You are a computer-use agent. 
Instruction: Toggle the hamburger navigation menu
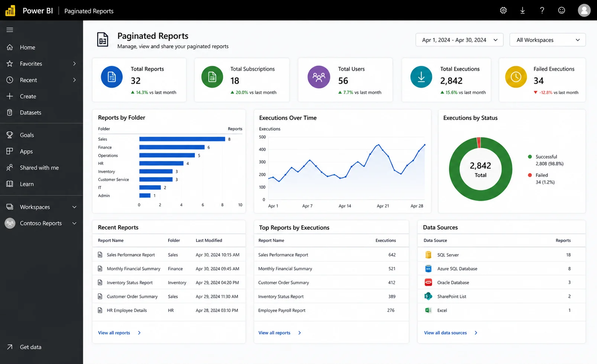pos(10,30)
